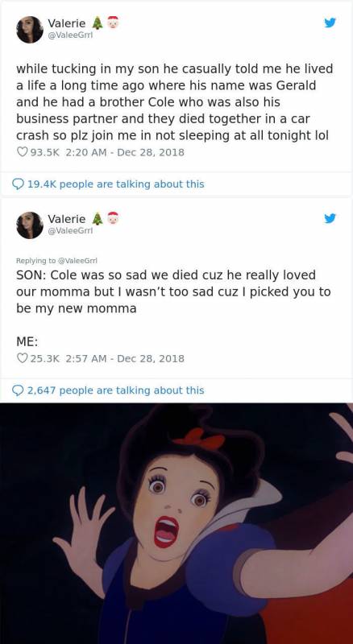Open Valerie's display name in reply tweet

pyautogui.click(x=67, y=219)
